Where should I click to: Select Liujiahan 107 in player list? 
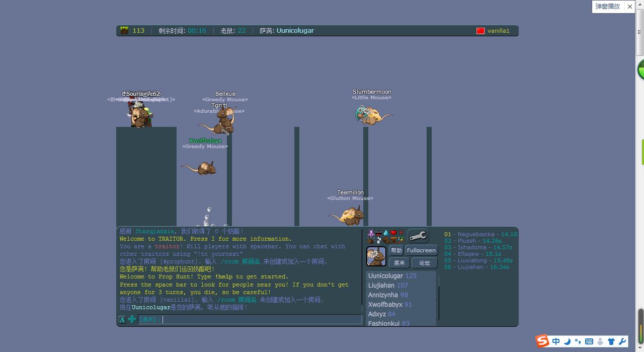point(401,286)
